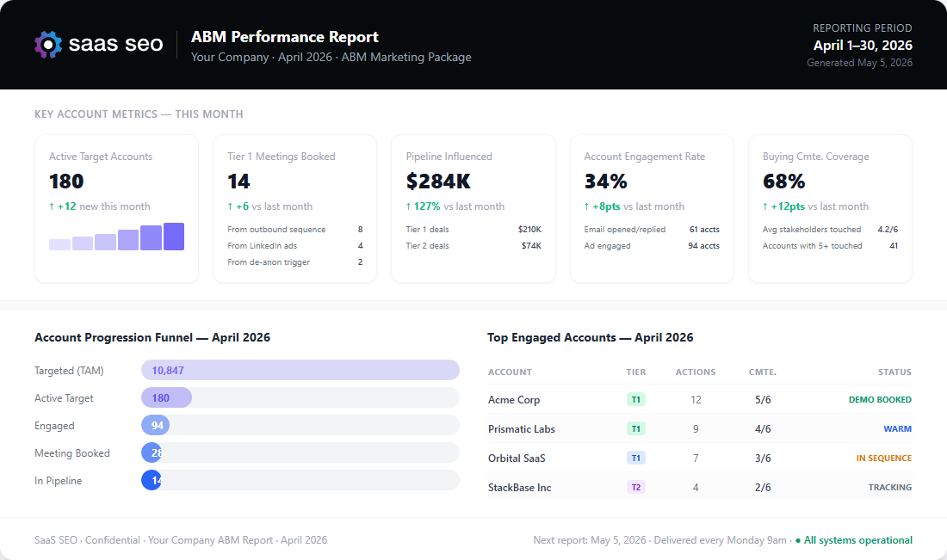The height and width of the screenshot is (560, 947).
Task: Click 'Generated May 5, 2026' text
Action: coord(859,63)
